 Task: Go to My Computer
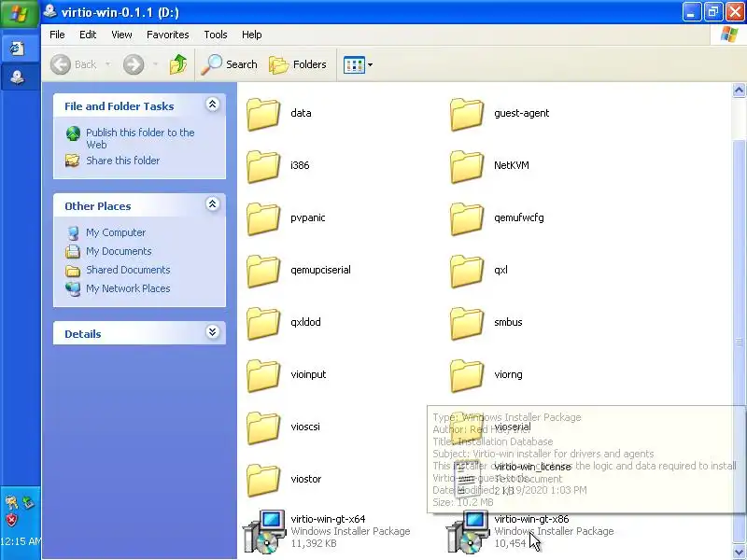click(x=116, y=232)
